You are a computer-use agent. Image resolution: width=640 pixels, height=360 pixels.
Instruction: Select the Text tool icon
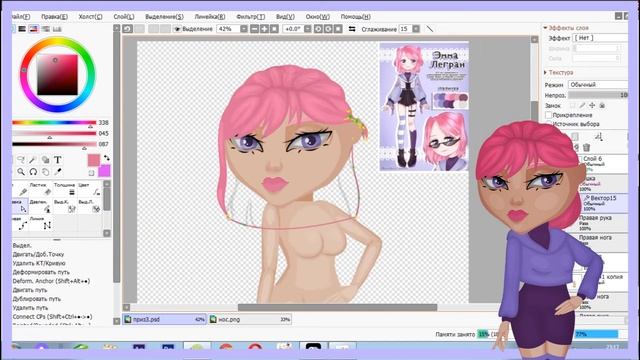coord(58,160)
